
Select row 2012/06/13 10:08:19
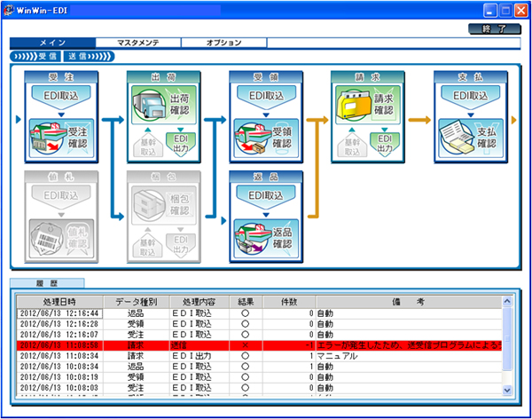pos(260,377)
